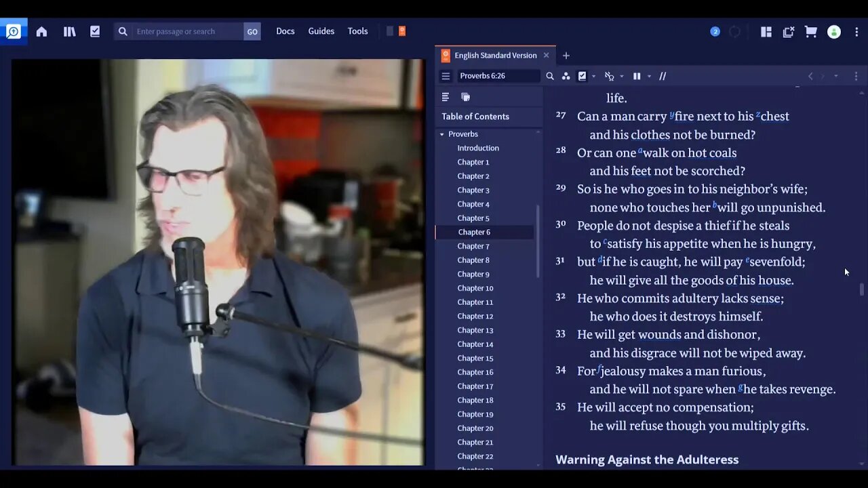Screen dimensions: 868x488
Task: Close the English Standard Version tab
Action: 546,56
